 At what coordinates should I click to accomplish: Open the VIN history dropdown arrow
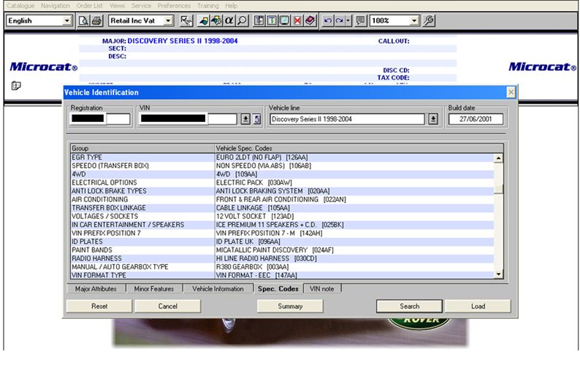[245, 119]
